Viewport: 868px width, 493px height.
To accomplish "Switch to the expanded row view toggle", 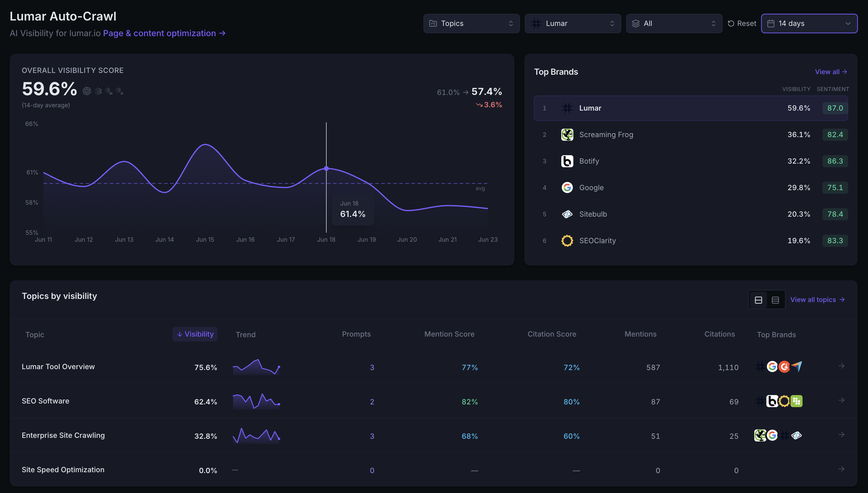I will (758, 300).
